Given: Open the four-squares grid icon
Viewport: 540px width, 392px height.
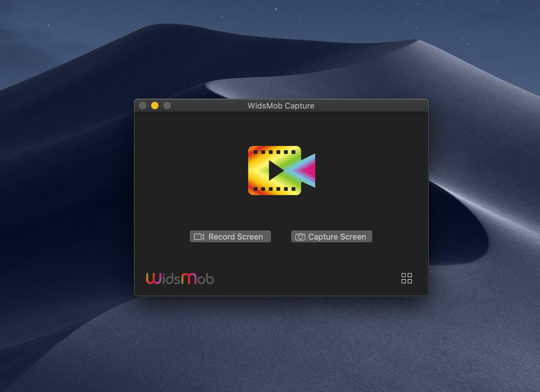Looking at the screenshot, I should coord(407,278).
